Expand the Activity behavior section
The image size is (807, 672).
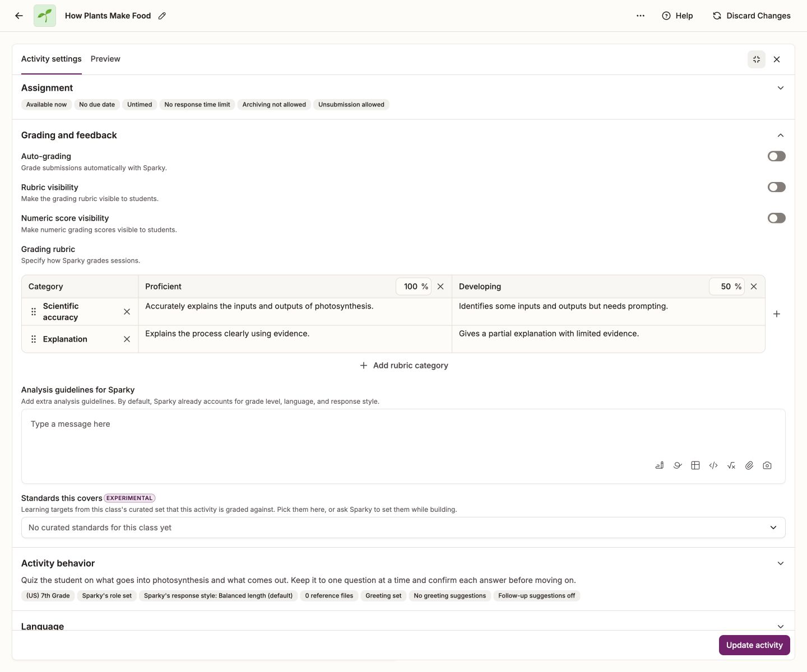tap(781, 563)
